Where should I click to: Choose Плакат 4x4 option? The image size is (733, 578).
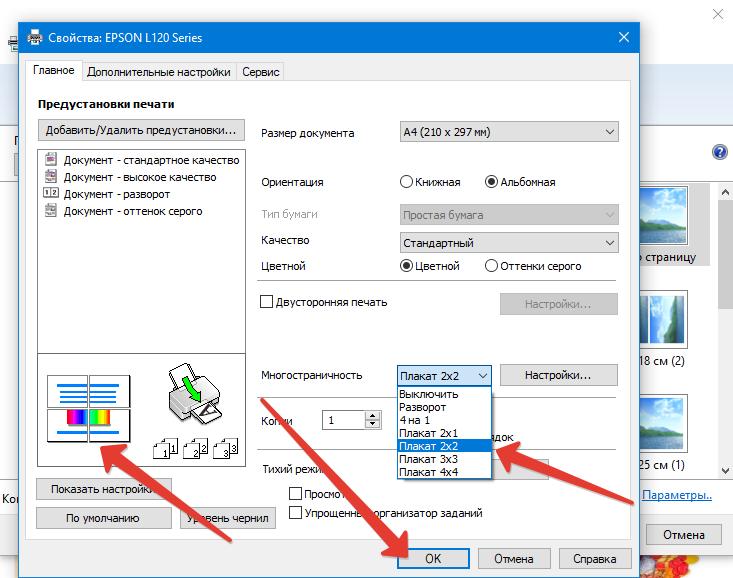(445, 472)
